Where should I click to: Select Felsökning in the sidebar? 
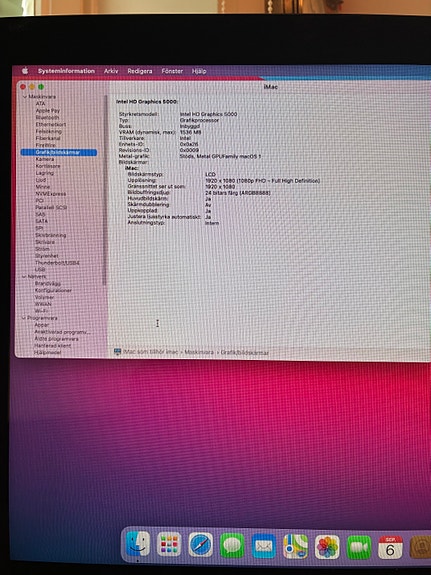(x=48, y=131)
